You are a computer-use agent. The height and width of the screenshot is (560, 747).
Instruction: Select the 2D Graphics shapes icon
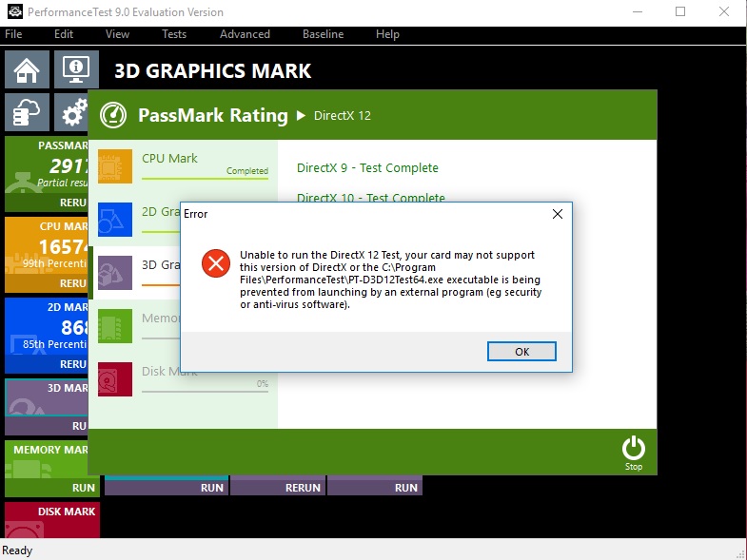[115, 219]
